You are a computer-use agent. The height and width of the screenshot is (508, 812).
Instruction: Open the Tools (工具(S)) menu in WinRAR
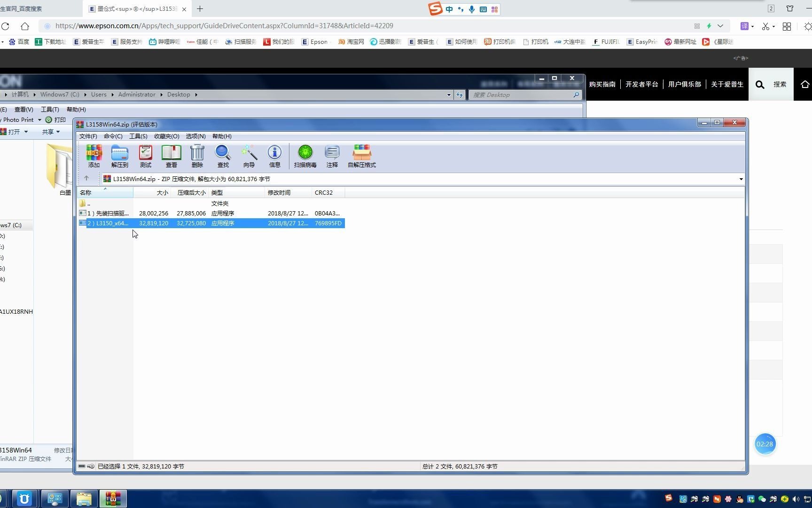click(139, 136)
